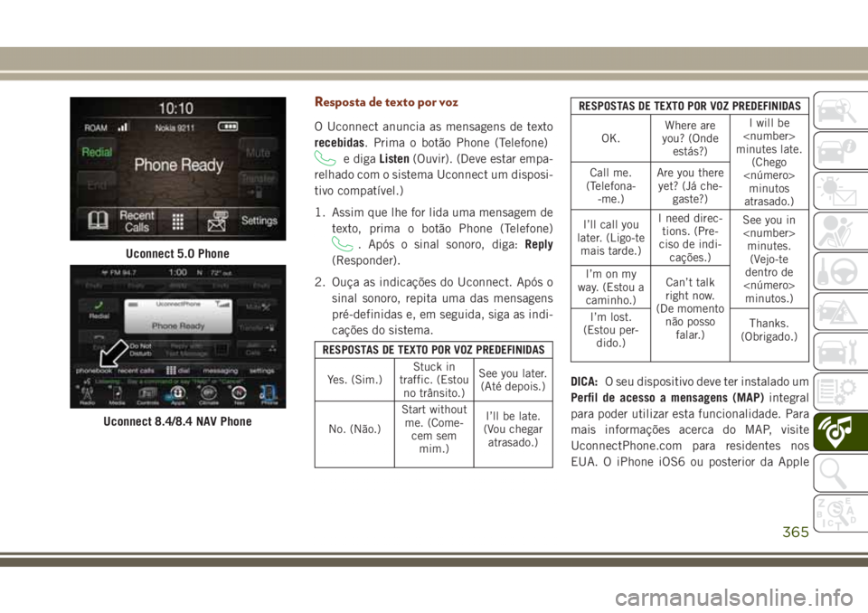Tap the Transfer button in Uconnect 8.4
Image resolution: width=868 pixels, height=613 pixels.
[x=258, y=328]
